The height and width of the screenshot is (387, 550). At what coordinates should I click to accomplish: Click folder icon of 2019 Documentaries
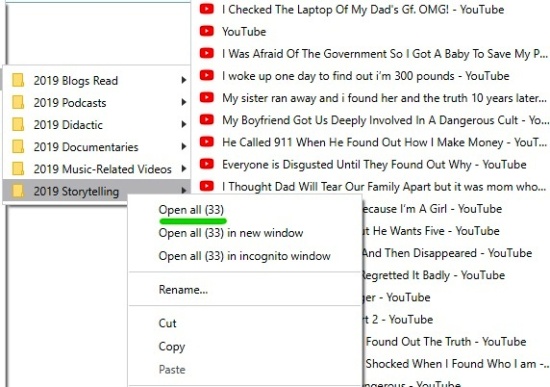(x=18, y=147)
